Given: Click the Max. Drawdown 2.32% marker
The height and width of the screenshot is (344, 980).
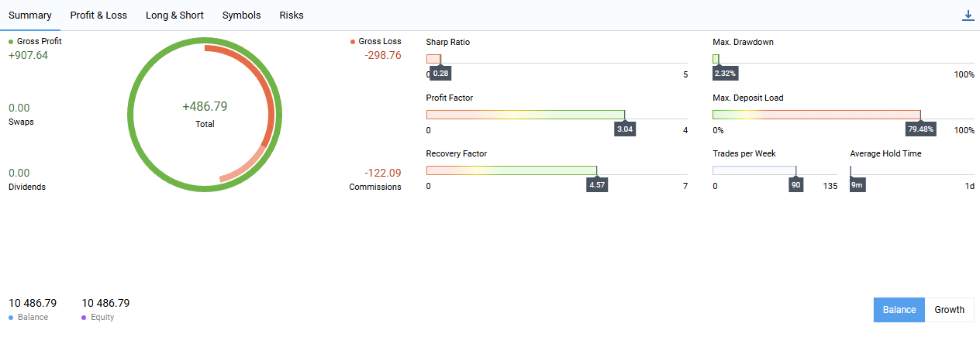Looking at the screenshot, I should 726,74.
